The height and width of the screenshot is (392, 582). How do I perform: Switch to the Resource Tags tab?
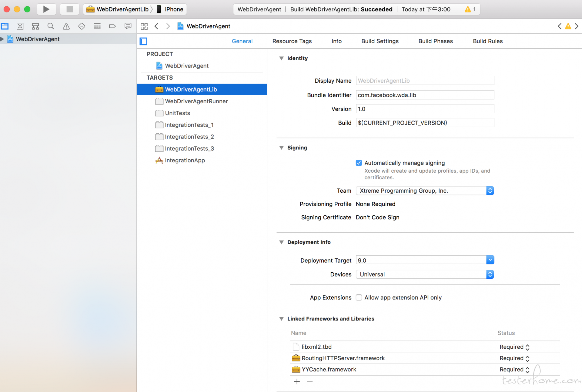click(x=292, y=41)
